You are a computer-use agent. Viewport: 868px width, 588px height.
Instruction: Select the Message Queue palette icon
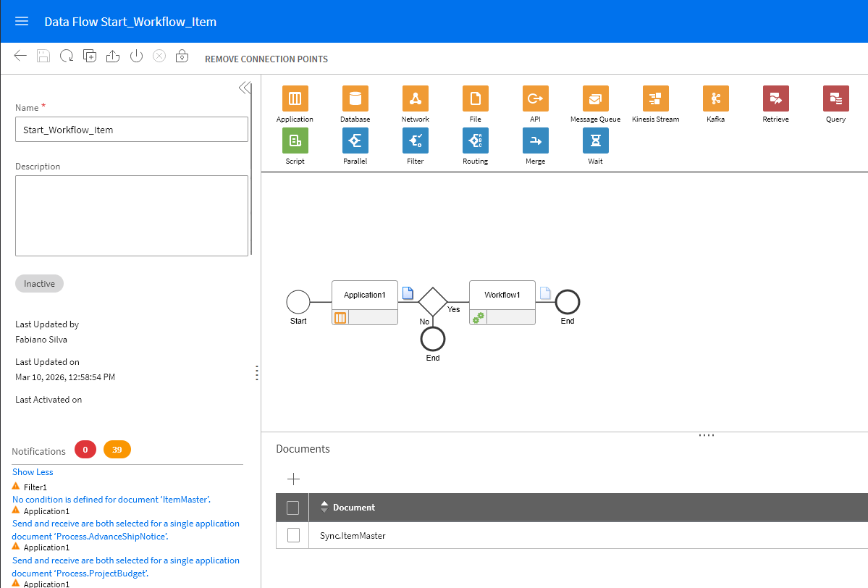(596, 98)
